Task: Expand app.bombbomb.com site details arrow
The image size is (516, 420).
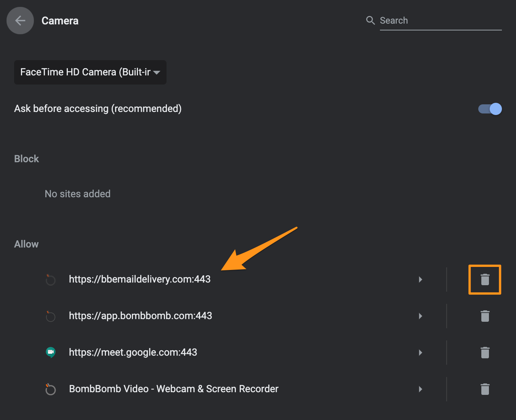Action: pos(420,316)
